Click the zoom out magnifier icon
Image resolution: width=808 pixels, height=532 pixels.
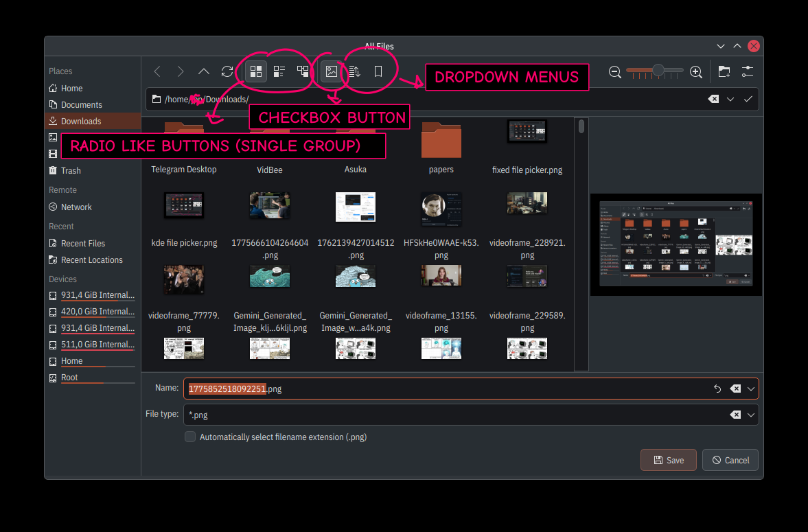click(x=615, y=72)
